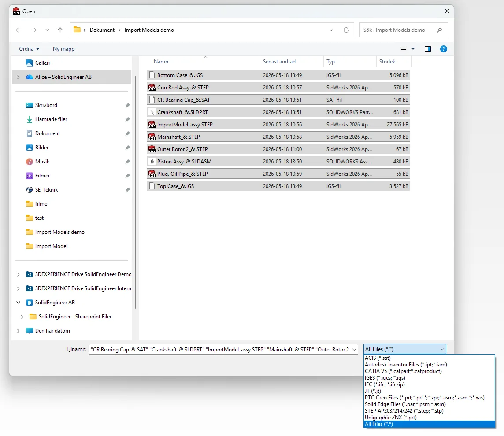This screenshot has width=504, height=436.
Task: Select file Plug, Oil Pipe_&.STEP
Action: [278, 174]
